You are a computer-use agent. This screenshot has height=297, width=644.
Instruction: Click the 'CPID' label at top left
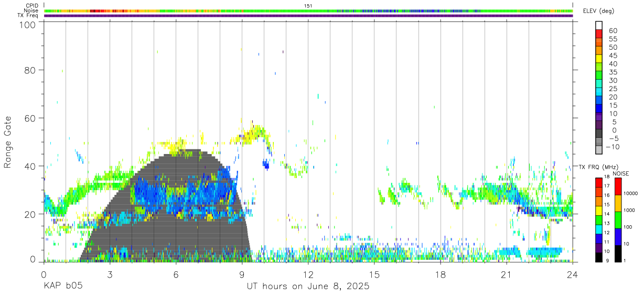[x=32, y=5]
